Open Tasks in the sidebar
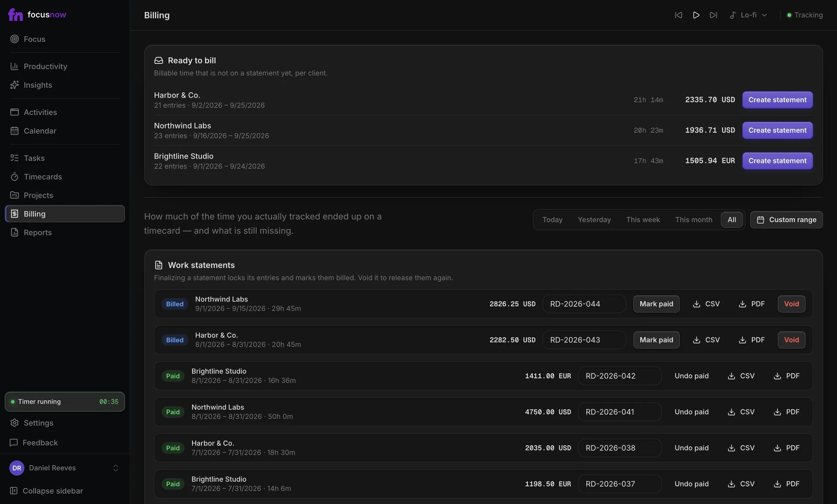 (x=65, y=158)
